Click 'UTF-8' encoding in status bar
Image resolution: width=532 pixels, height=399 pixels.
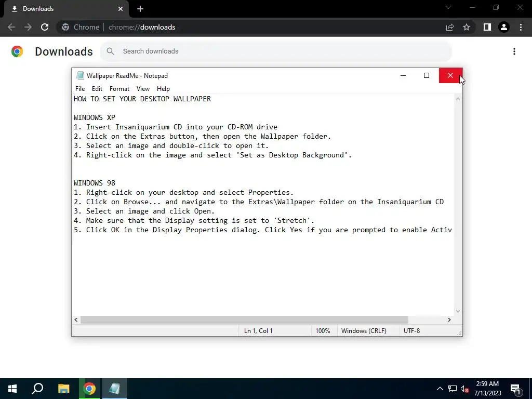(411, 331)
